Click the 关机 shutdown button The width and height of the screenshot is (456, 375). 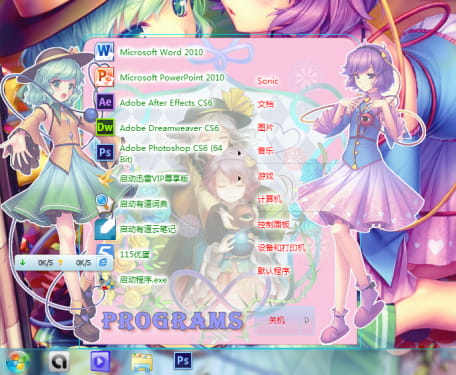coord(277,320)
